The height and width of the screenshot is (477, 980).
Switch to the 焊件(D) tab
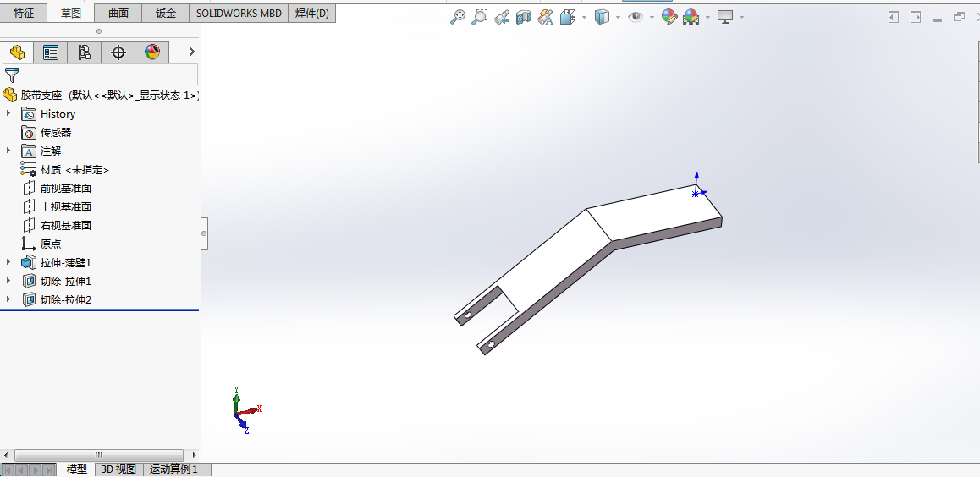click(x=312, y=14)
